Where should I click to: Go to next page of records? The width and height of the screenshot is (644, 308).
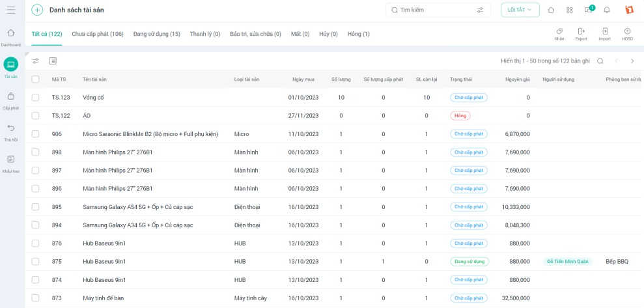click(x=632, y=61)
